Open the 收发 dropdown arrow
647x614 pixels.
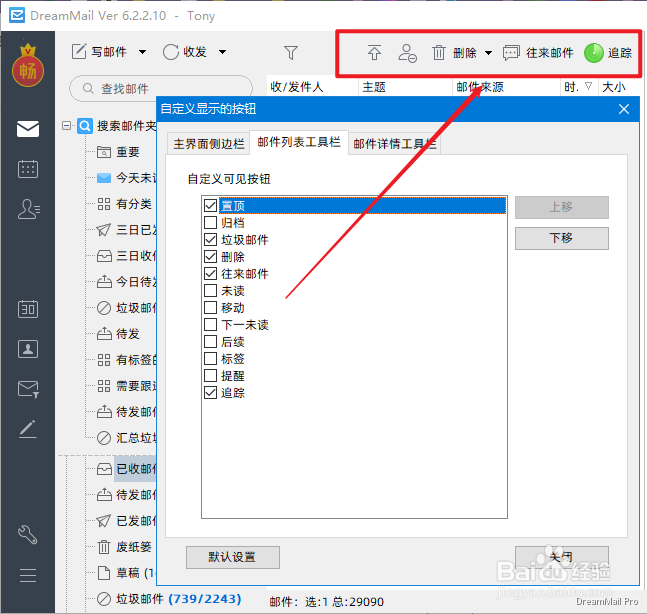tap(222, 52)
